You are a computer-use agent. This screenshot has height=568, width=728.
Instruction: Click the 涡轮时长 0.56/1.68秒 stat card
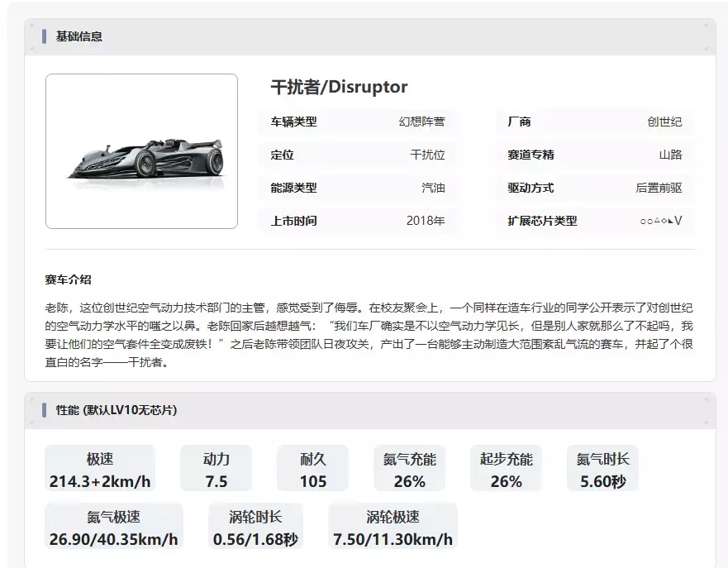coord(256,526)
